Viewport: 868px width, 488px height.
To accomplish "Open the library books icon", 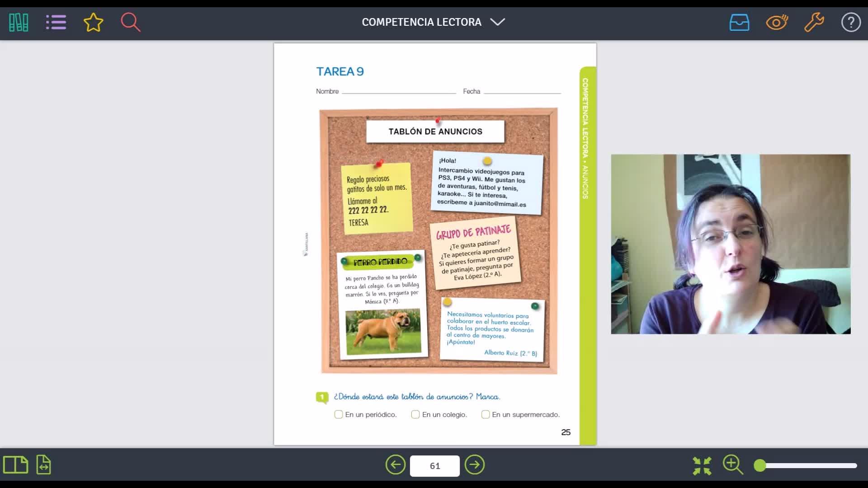I will 19,22.
